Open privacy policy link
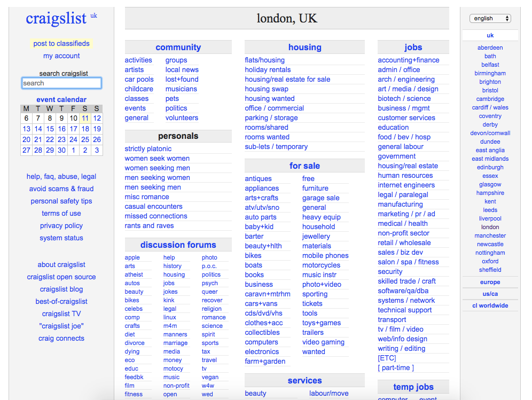Image resolution: width=532 pixels, height=400 pixels. (x=61, y=225)
